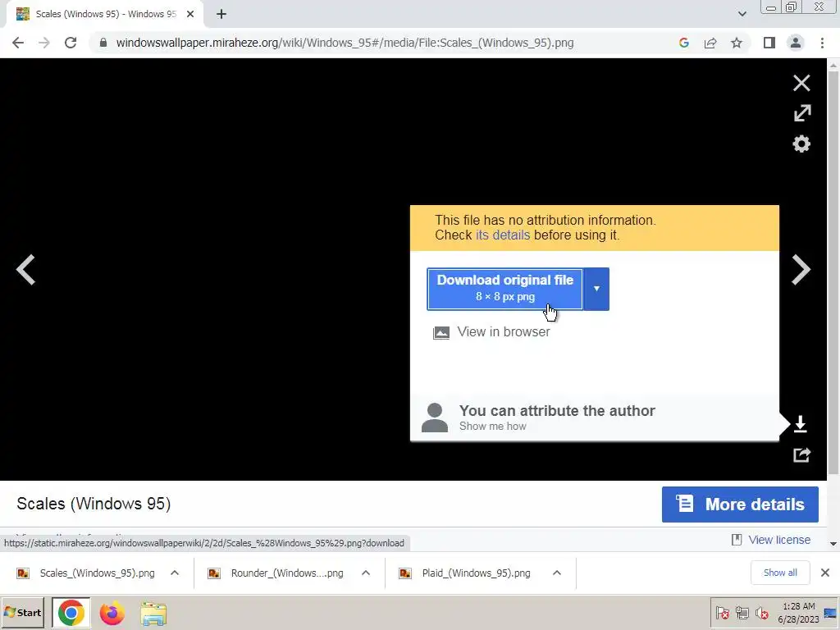Click the image title Scales (Windows 95)
Viewport: 840px width, 630px height.
point(94,504)
